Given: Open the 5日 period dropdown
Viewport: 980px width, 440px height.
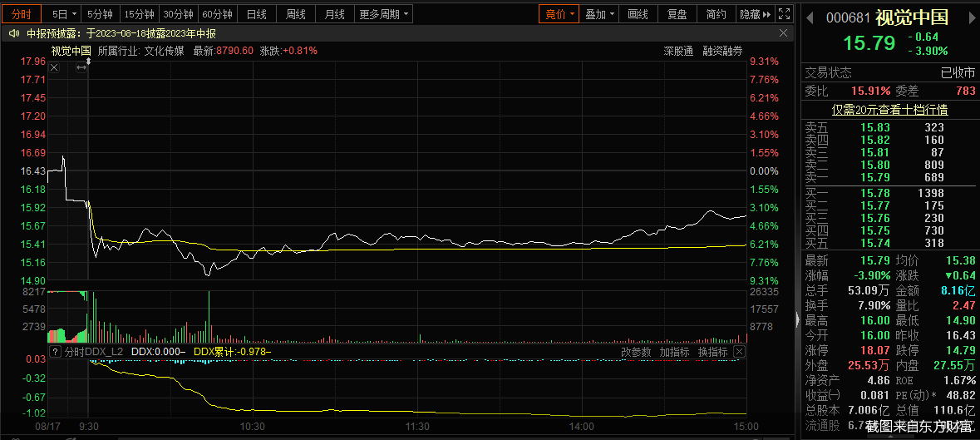Looking at the screenshot, I should pos(64,14).
